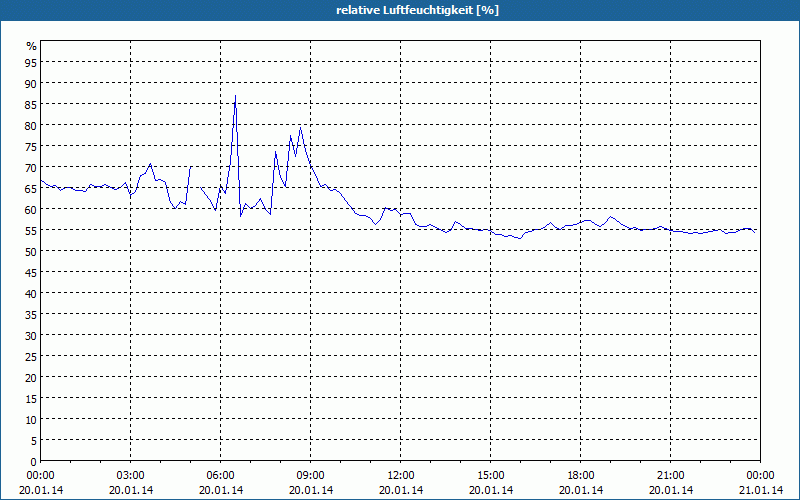Screen dimensions: 800x500
Task: Click the 03:00 time label on x-axis
Action: click(x=131, y=476)
